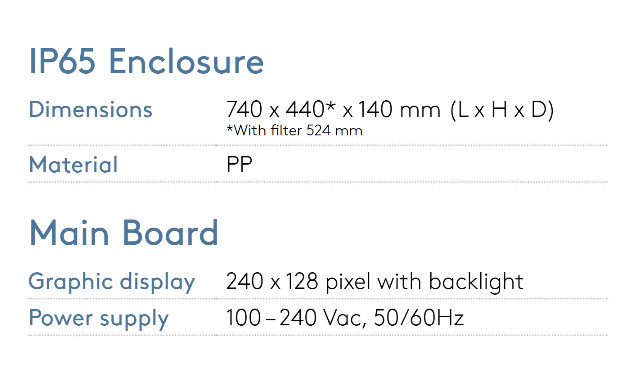Select the Power supply label

click(98, 319)
